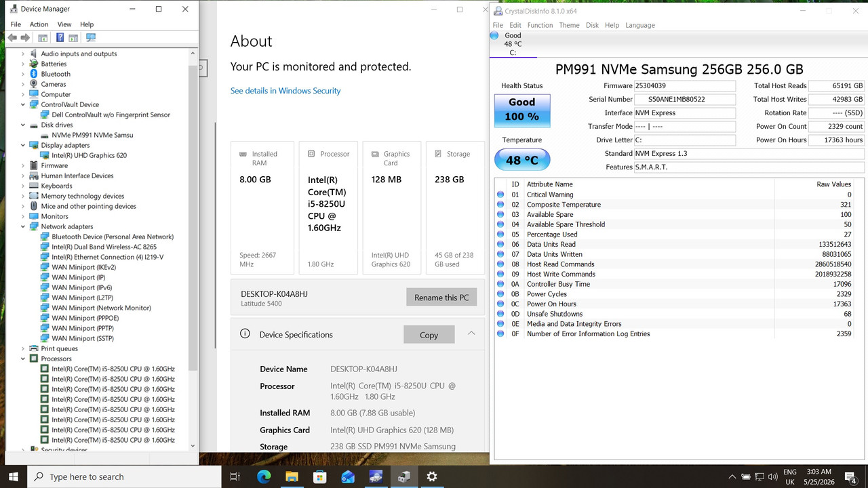Open Settings gear icon on the taskbar
This screenshot has width=868, height=488.
tap(432, 476)
